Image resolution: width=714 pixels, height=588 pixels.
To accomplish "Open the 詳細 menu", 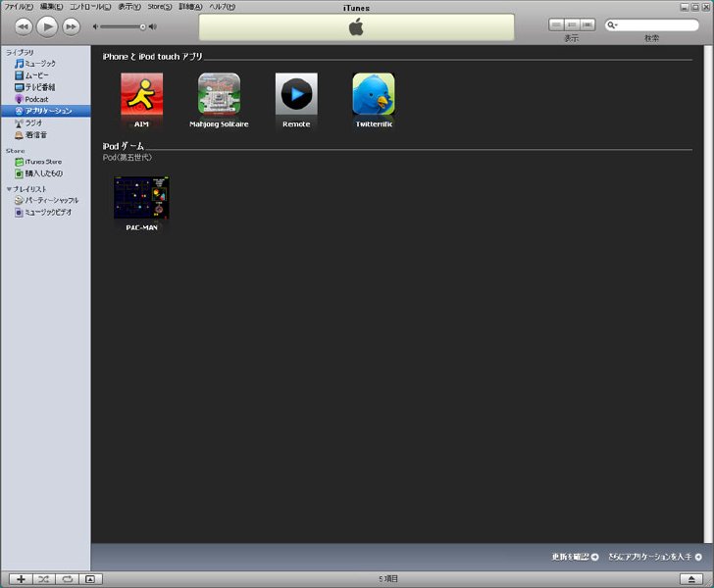I will [x=190, y=7].
